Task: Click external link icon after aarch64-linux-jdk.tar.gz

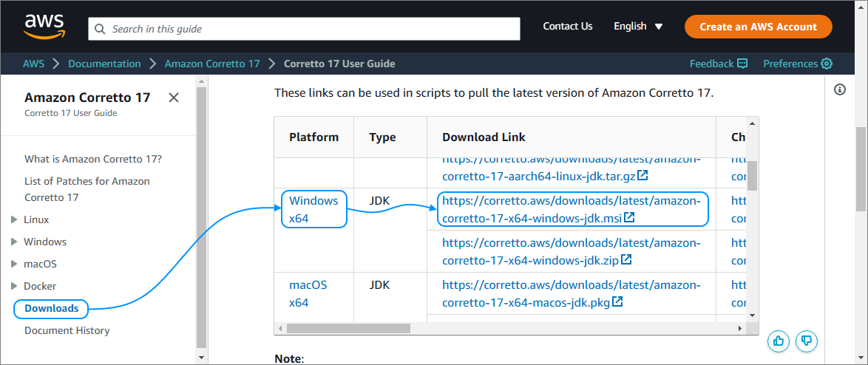Action: click(643, 176)
